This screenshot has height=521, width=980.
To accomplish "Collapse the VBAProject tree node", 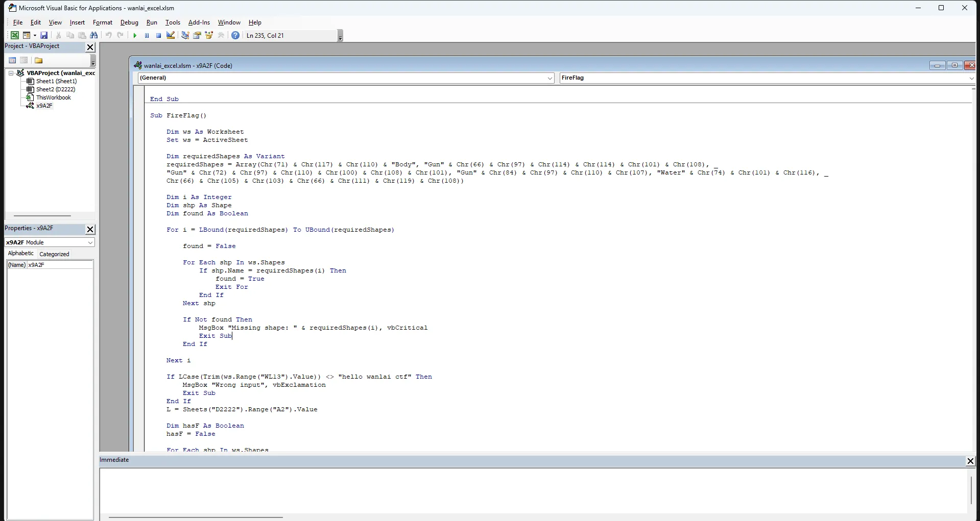I will (x=11, y=73).
